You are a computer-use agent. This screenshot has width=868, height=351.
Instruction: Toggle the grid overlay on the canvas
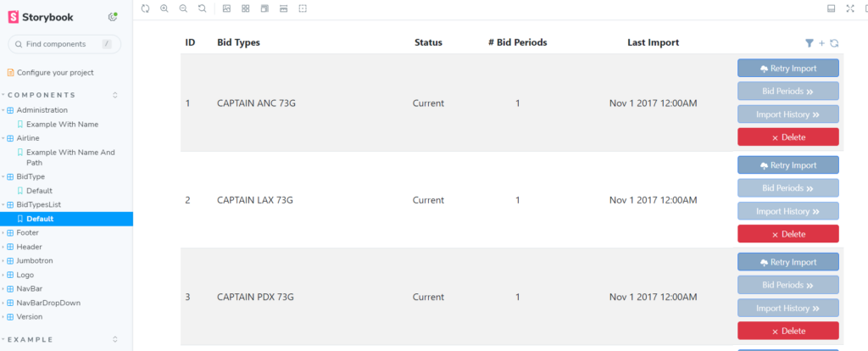pos(245,8)
